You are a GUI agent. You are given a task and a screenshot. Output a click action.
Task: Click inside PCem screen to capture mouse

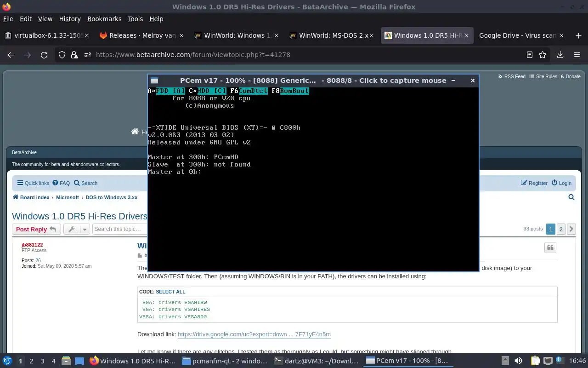coord(313,179)
